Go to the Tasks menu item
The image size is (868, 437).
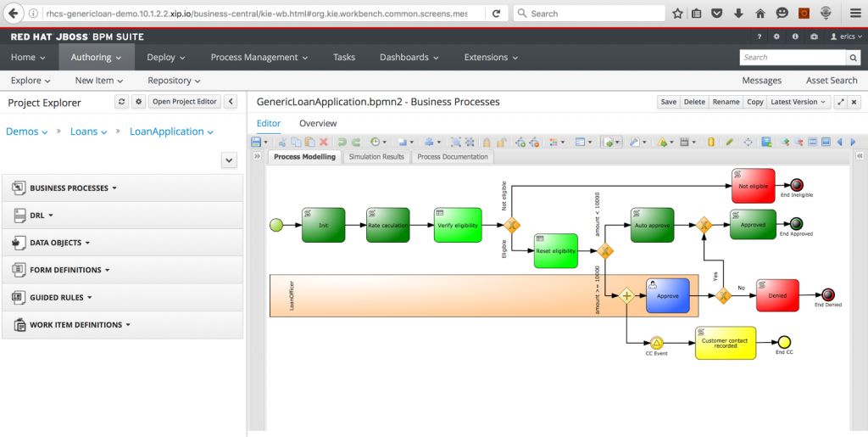[x=344, y=57]
